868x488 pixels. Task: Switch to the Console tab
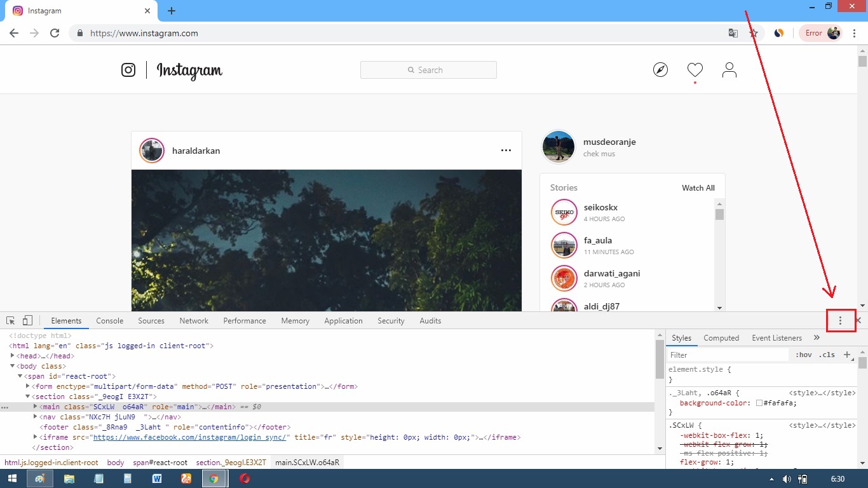pos(110,321)
